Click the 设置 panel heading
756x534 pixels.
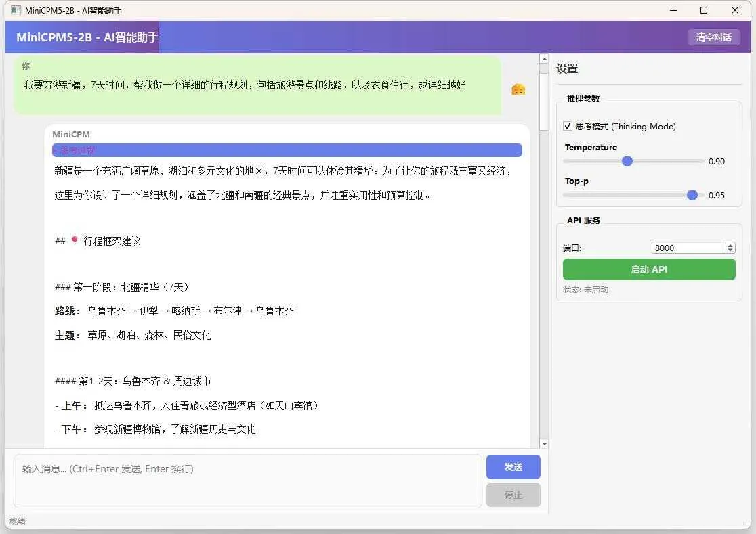pyautogui.click(x=566, y=68)
